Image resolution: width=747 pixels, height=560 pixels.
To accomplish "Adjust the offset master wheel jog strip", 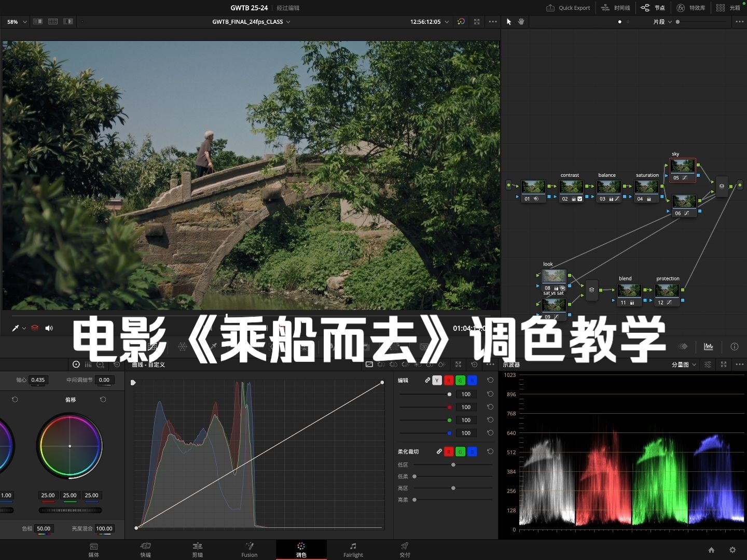I will [70, 510].
